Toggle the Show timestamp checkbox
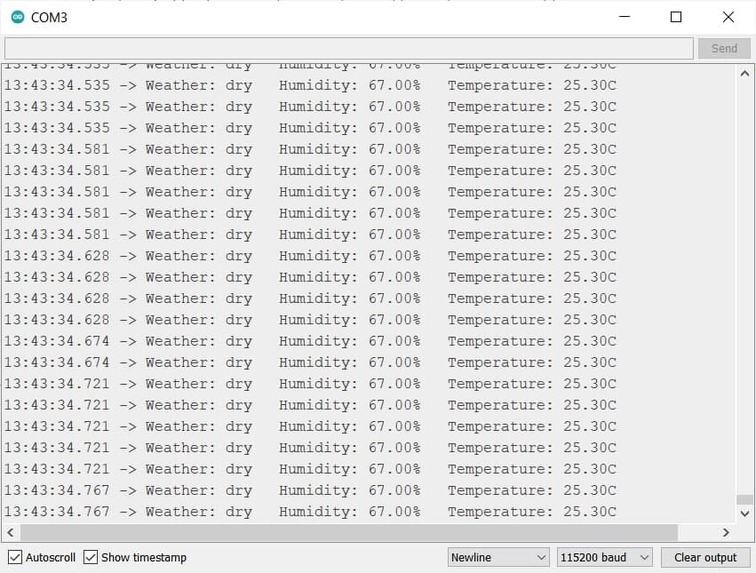 90,557
